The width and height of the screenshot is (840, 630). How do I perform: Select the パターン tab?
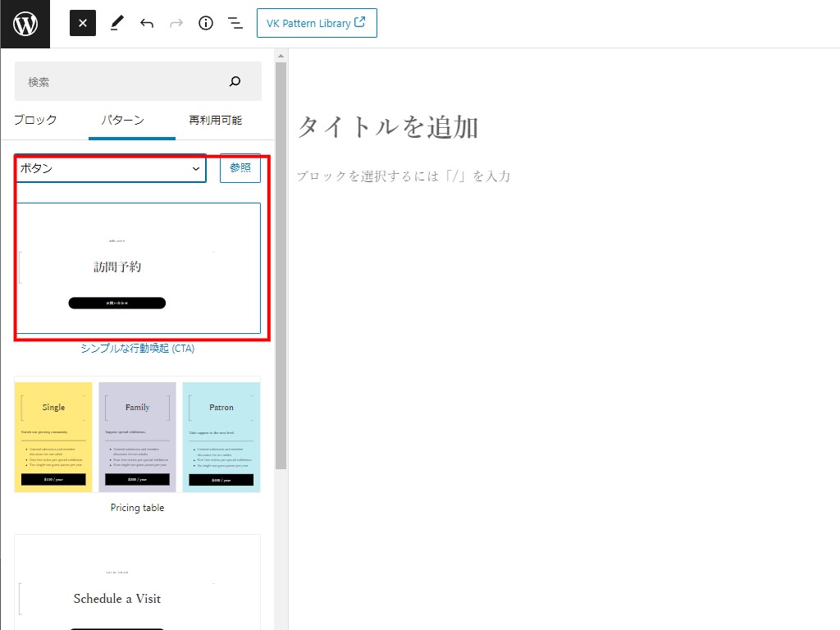122,120
